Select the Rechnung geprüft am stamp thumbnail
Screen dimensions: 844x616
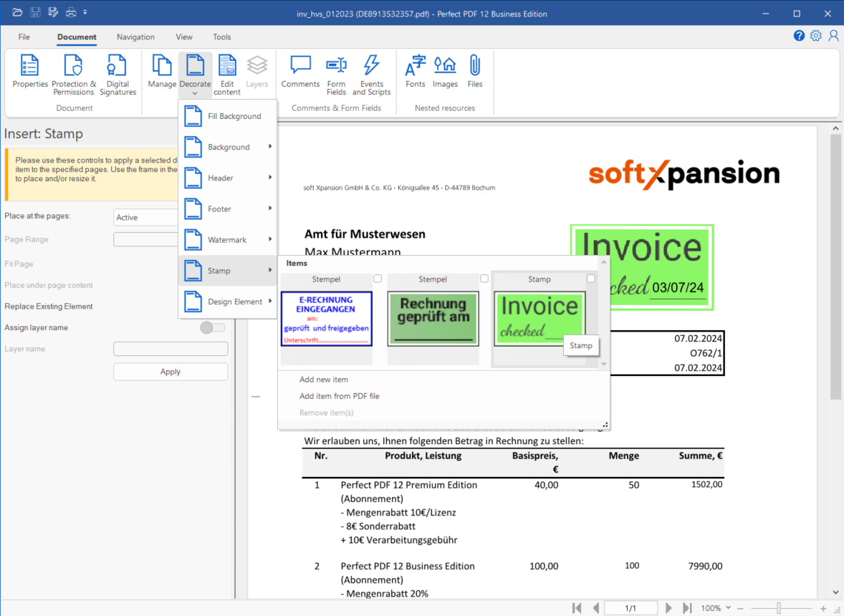[433, 318]
